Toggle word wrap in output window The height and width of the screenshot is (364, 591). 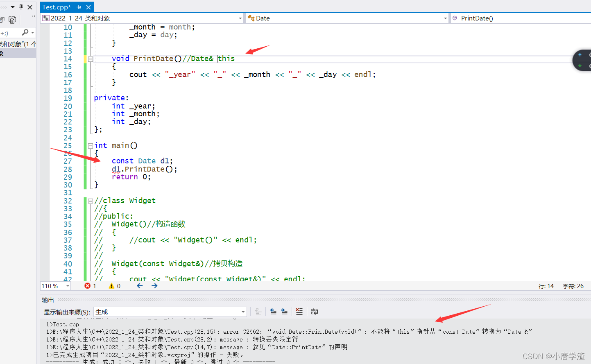pos(315,312)
